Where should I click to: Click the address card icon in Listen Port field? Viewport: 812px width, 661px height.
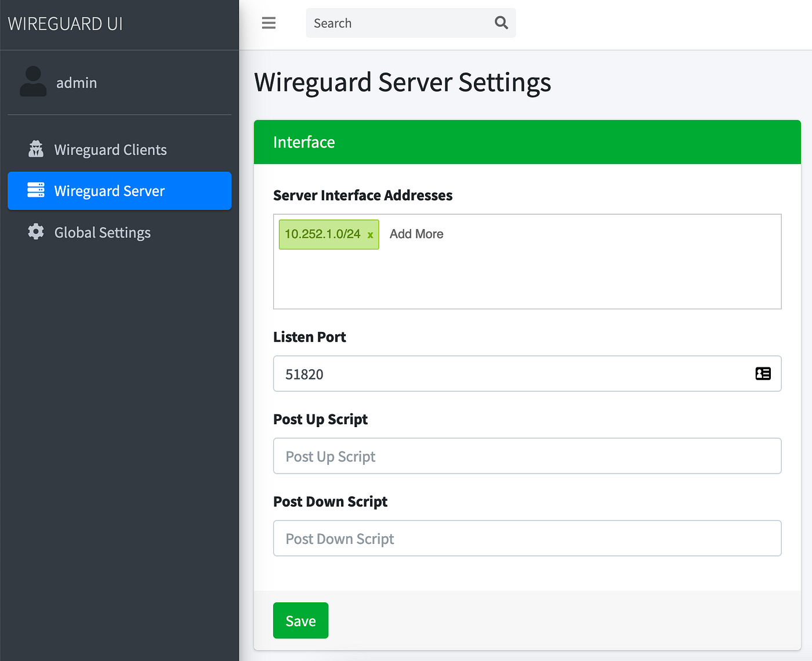763,373
